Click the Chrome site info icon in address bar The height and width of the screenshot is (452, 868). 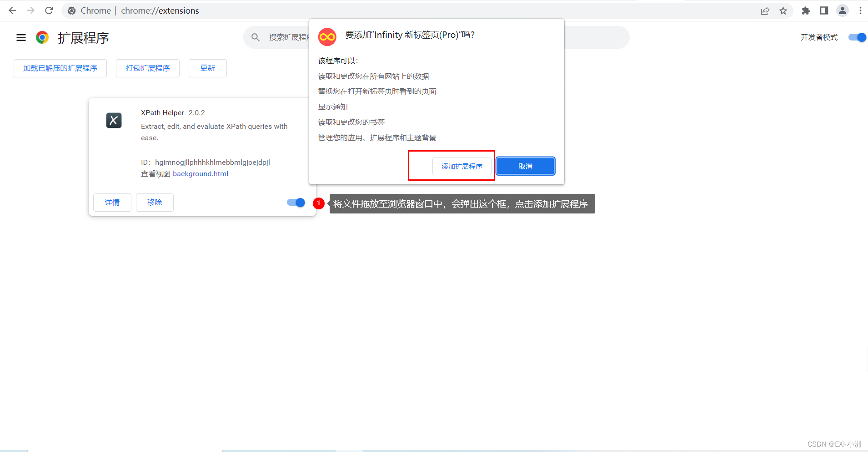(x=71, y=10)
